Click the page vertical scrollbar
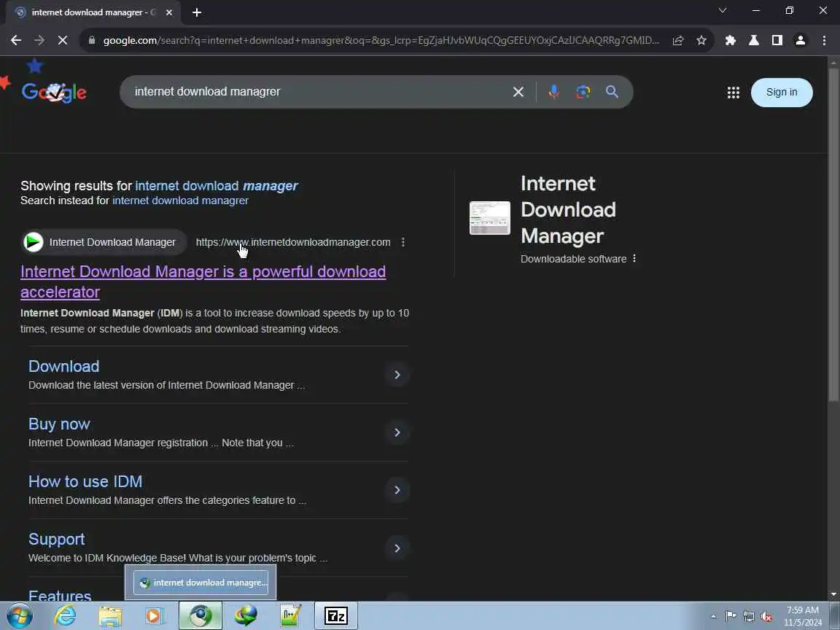The width and height of the screenshot is (840, 630). click(x=833, y=233)
